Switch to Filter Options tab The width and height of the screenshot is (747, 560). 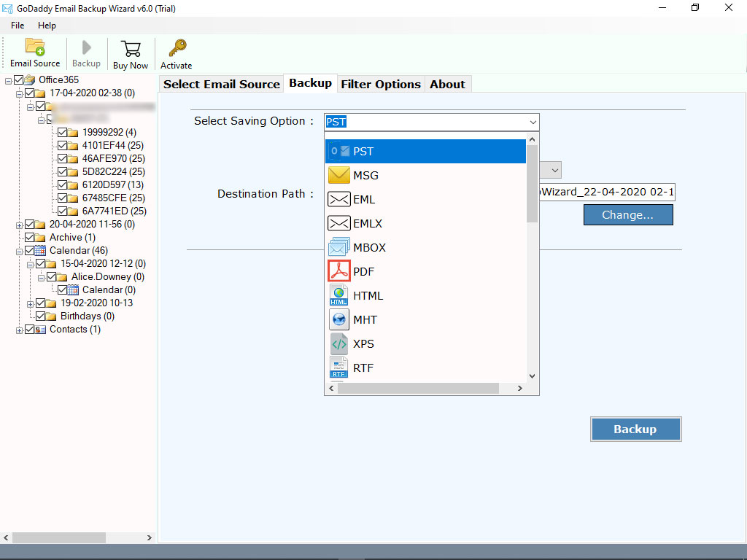(x=381, y=85)
